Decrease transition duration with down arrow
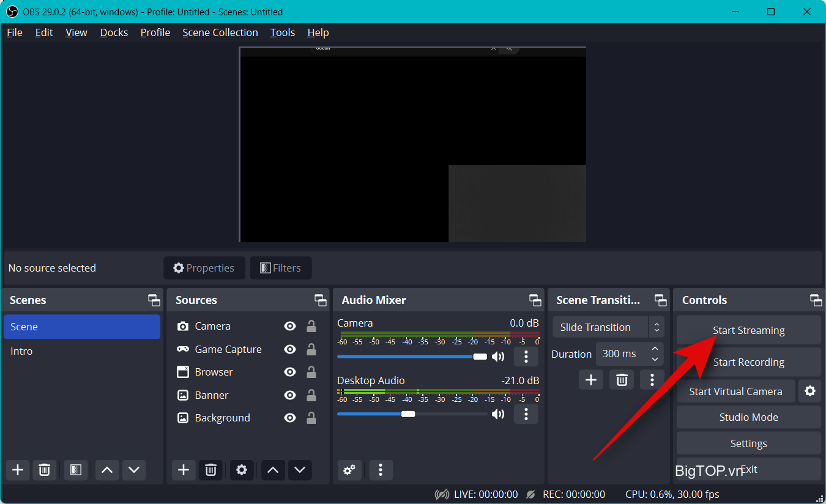Screen dimensions: 826x504 [655, 360]
